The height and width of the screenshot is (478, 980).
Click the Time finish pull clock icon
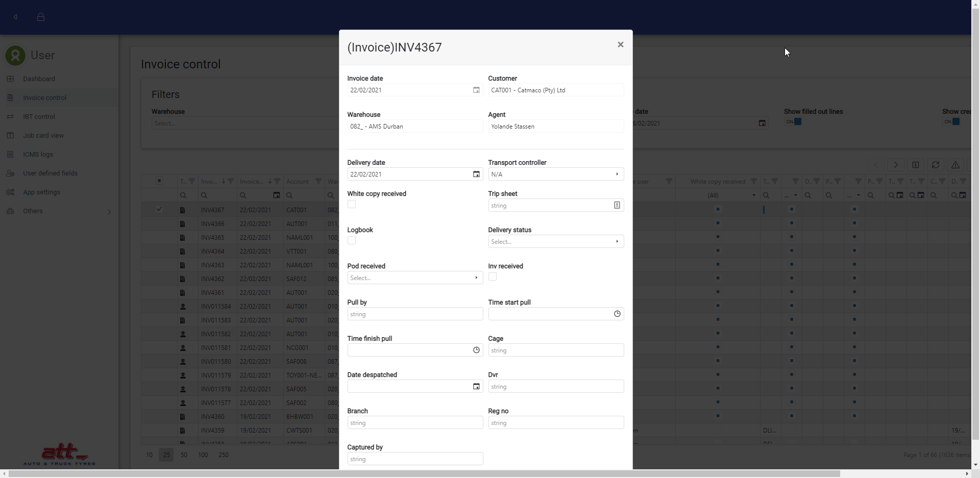(x=476, y=350)
